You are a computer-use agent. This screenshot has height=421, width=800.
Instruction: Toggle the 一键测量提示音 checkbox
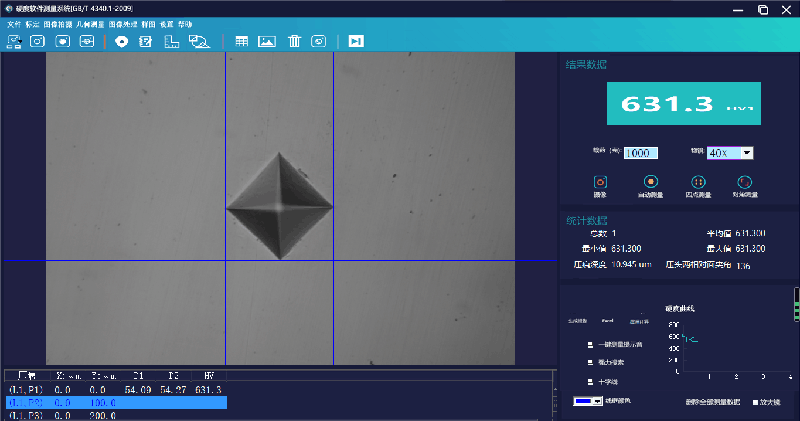[590, 344]
